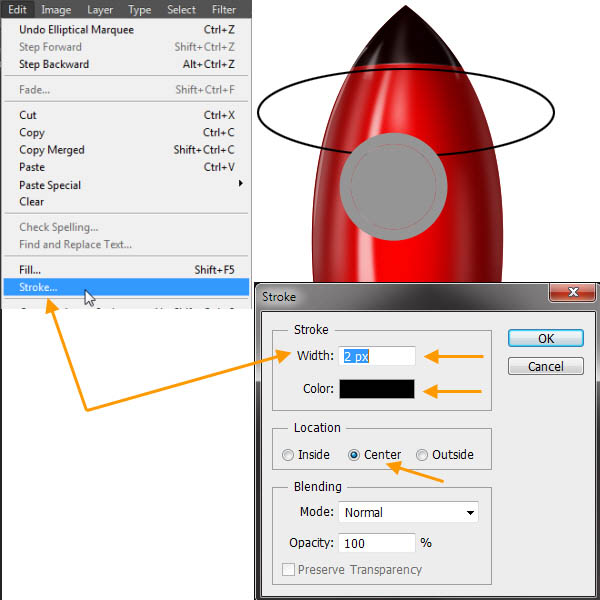Viewport: 600px width, 600px height.
Task: Select the Center location radio button
Action: point(354,455)
